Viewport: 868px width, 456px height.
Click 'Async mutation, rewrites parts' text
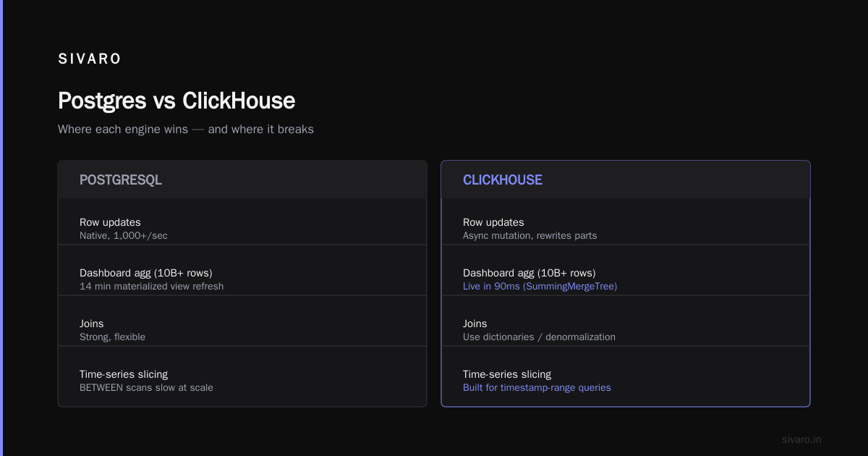(x=530, y=236)
